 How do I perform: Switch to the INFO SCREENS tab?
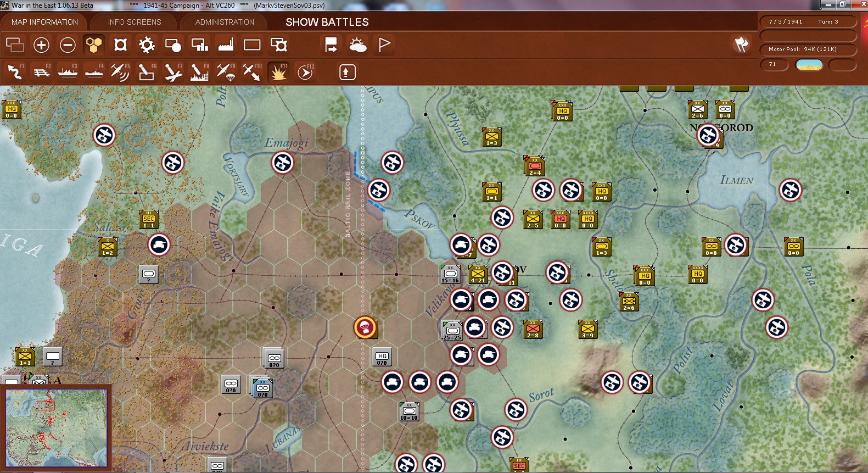pyautogui.click(x=135, y=22)
